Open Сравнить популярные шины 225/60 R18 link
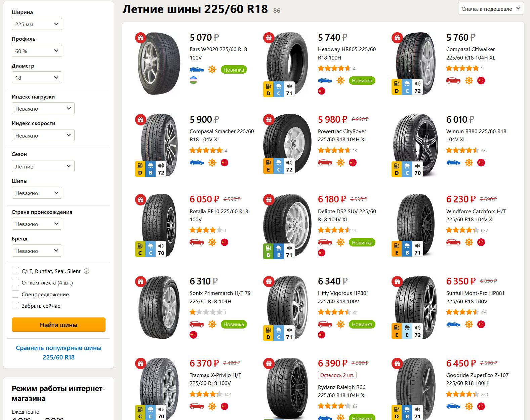 click(x=58, y=352)
